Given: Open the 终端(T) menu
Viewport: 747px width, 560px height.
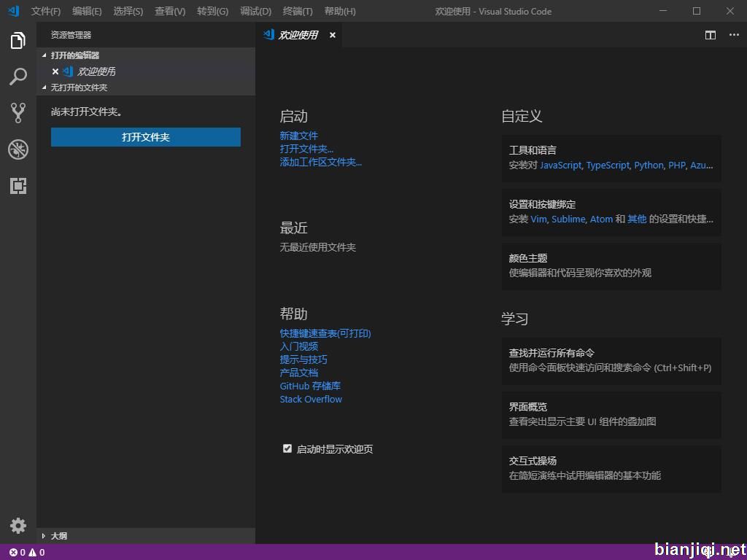Looking at the screenshot, I should coord(298,11).
